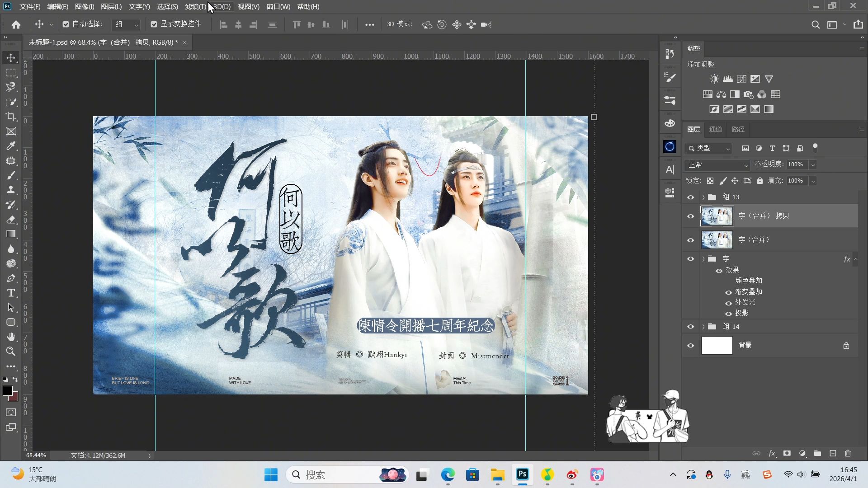Image resolution: width=868 pixels, height=488 pixels.
Task: Toggle the 显示变换控件 checkbox
Action: 154,24
